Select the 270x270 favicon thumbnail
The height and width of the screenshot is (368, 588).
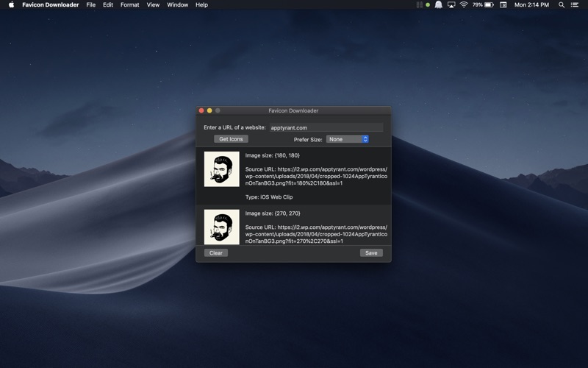222,227
